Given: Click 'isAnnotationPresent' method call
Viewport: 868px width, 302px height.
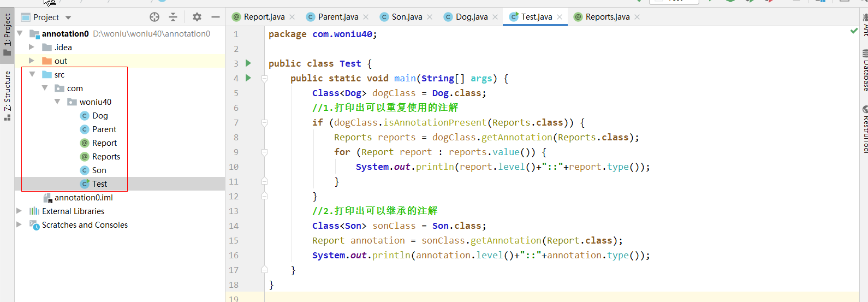Looking at the screenshot, I should tap(435, 122).
